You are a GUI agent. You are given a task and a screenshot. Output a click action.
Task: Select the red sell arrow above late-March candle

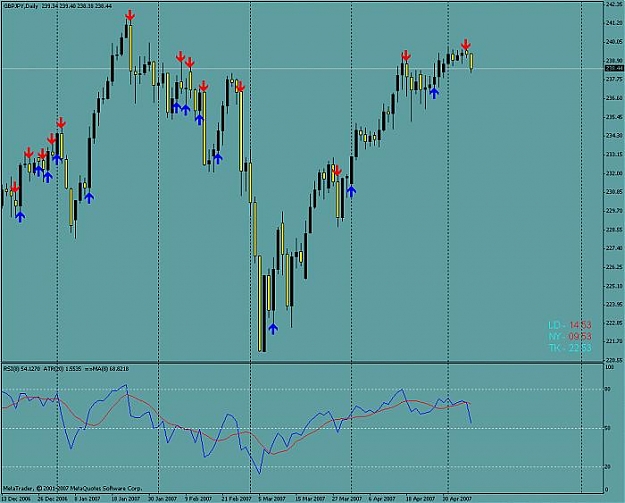click(337, 171)
